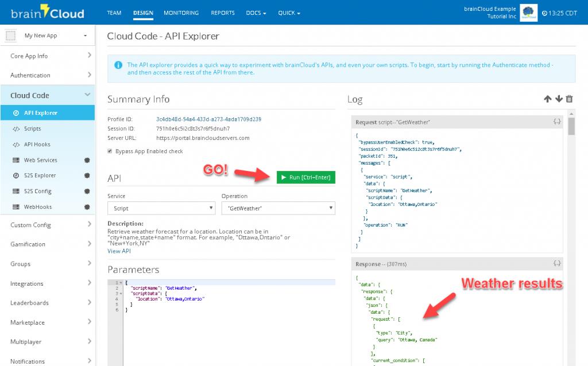The height and width of the screenshot is (366, 588).
Task: Open the Operation dropdown showing GetWeather
Action: tap(278, 208)
